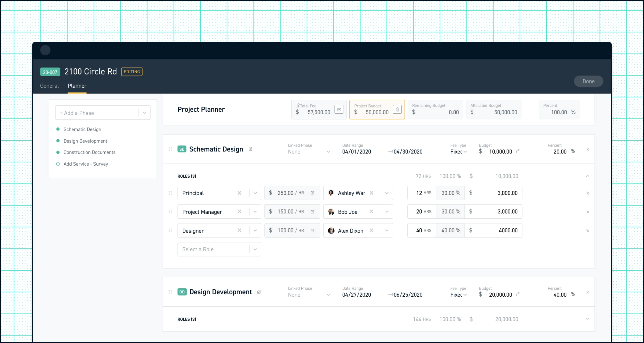
Task: Click the SD phase badge
Action: tap(182, 149)
